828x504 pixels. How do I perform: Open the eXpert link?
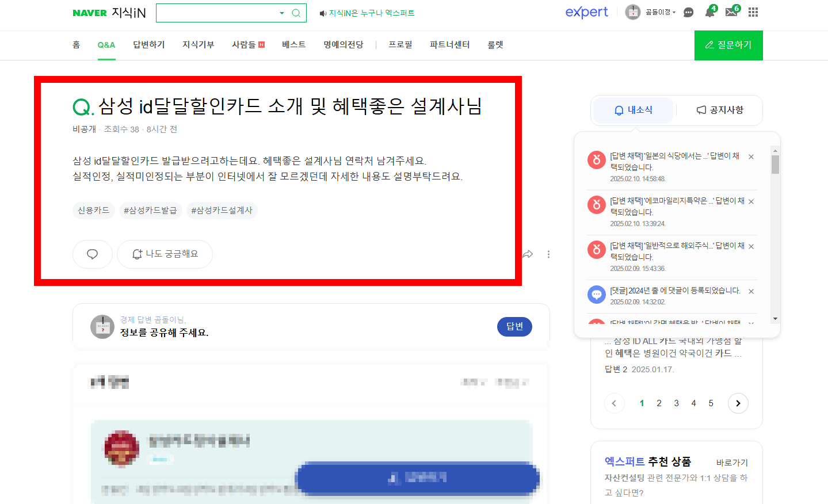[586, 12]
